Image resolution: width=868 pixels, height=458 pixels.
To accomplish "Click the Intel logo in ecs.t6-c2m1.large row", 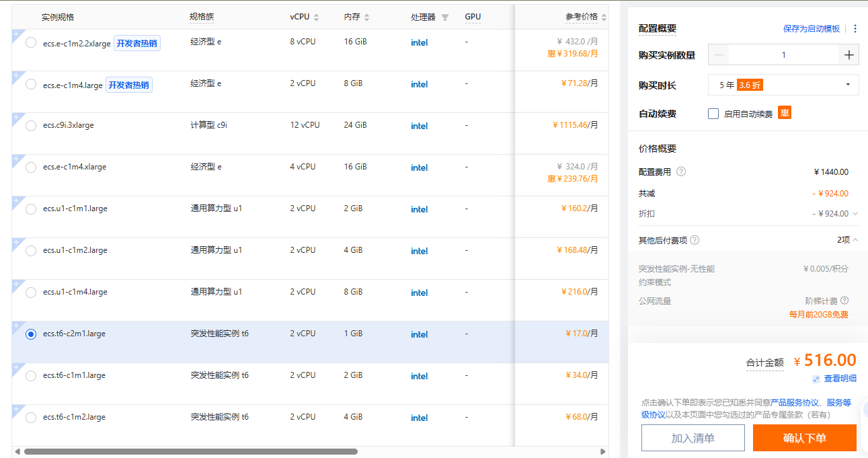I will [x=420, y=334].
